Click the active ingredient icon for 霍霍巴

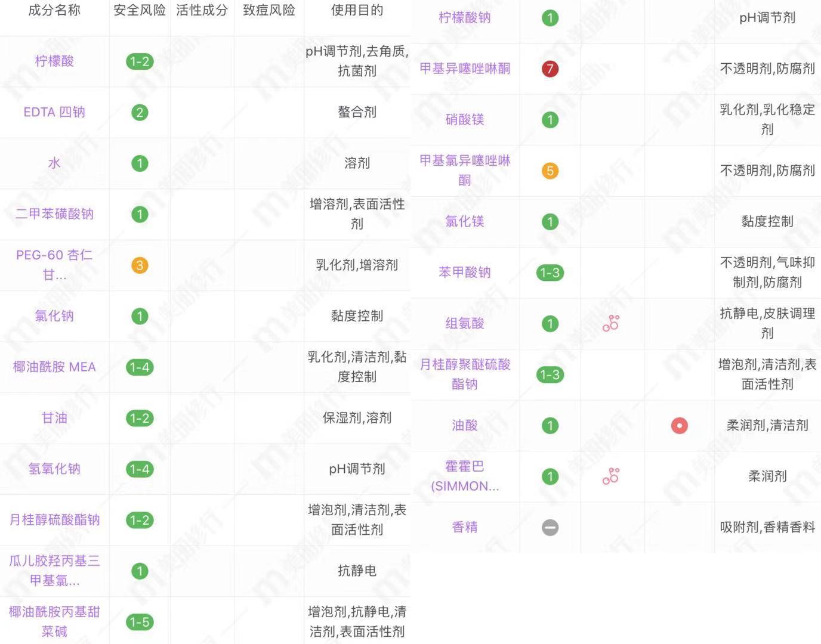tap(611, 476)
